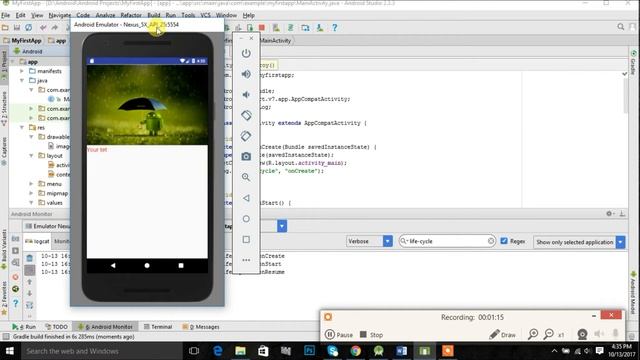Image resolution: width=640 pixels, height=360 pixels.
Task: Rotate emulator right icon
Action: [246, 136]
